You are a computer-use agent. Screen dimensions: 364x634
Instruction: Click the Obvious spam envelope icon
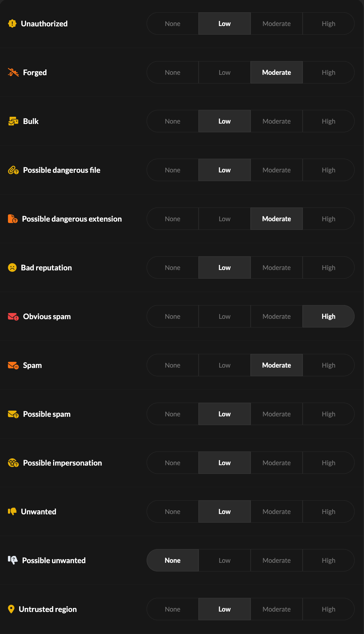(x=13, y=317)
